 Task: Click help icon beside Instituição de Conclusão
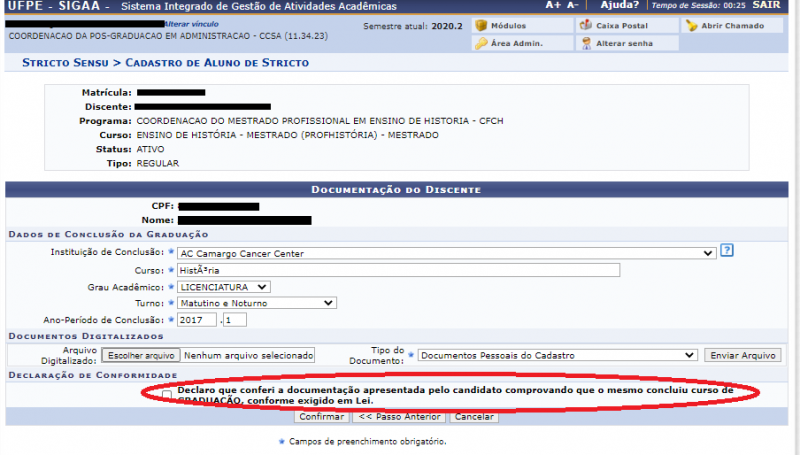727,250
